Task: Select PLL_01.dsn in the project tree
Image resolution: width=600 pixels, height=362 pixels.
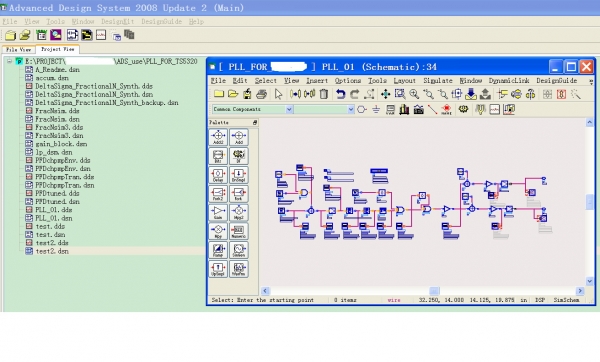Action: tap(54, 218)
